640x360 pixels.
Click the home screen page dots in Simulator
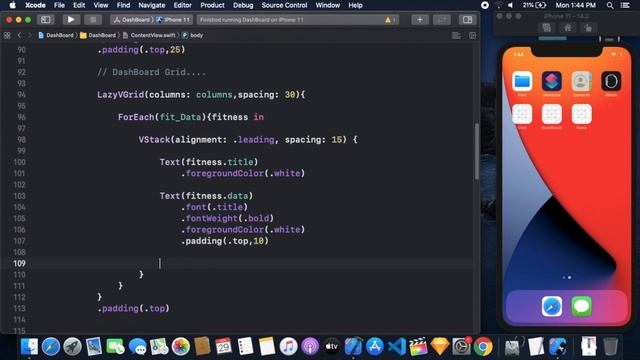tap(567, 278)
